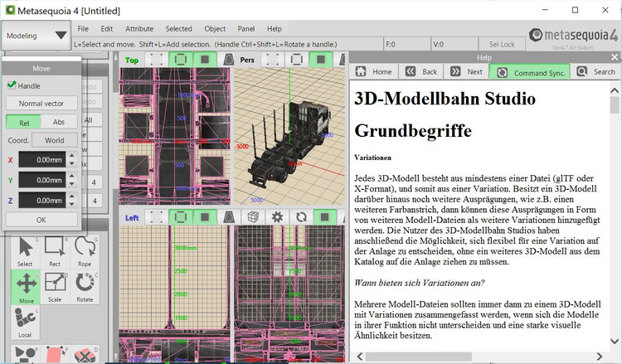
Task: Go to Next help page
Action: [x=466, y=72]
